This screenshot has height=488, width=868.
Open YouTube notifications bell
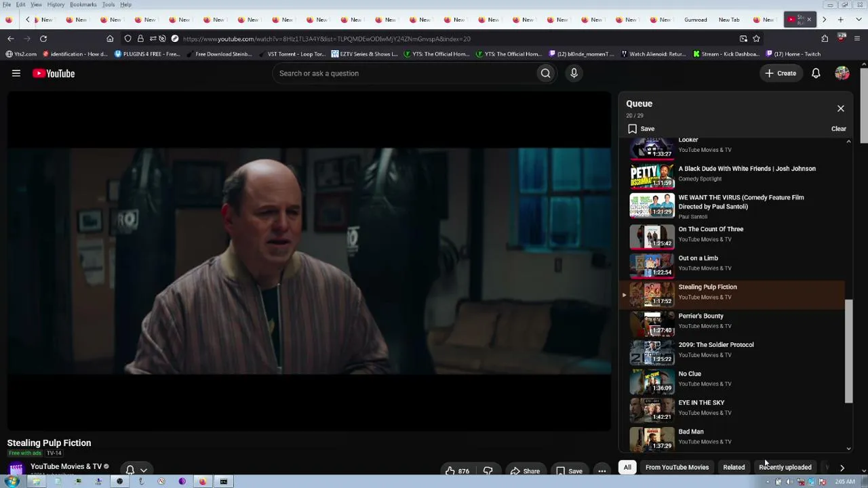pos(816,73)
